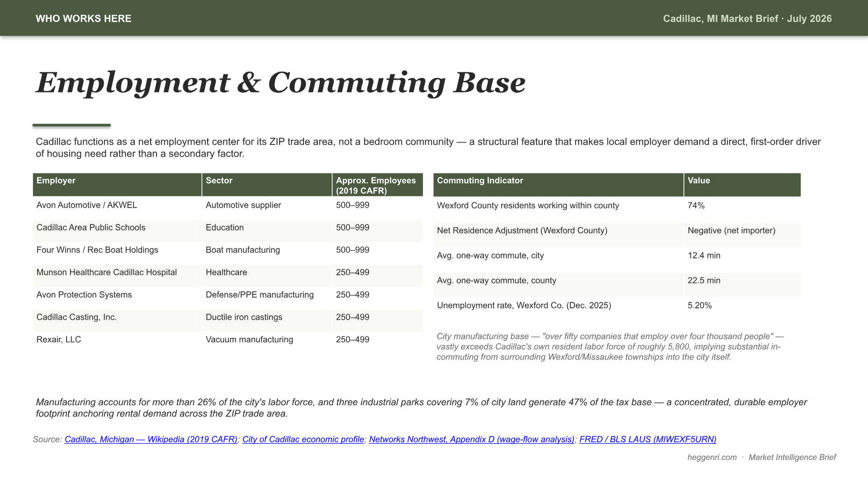Click the 'WHO WORKS HERE' header label
Viewport: 868px width, 489px height.
84,19
